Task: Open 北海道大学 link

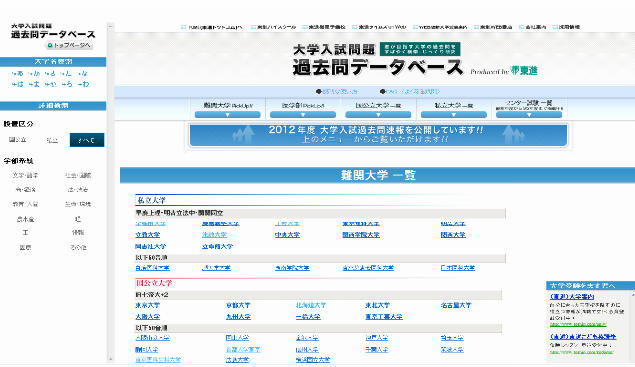Action: pos(311,305)
